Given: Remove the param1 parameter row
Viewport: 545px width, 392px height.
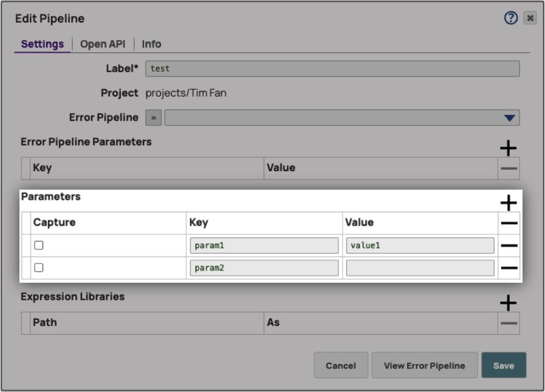Looking at the screenshot, I should 509,246.
